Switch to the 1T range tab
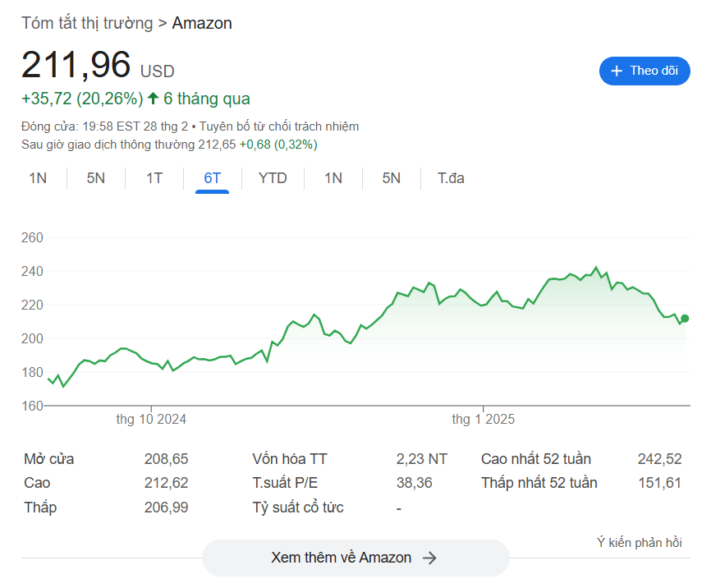Screen dimensions: 720x588 [154, 178]
